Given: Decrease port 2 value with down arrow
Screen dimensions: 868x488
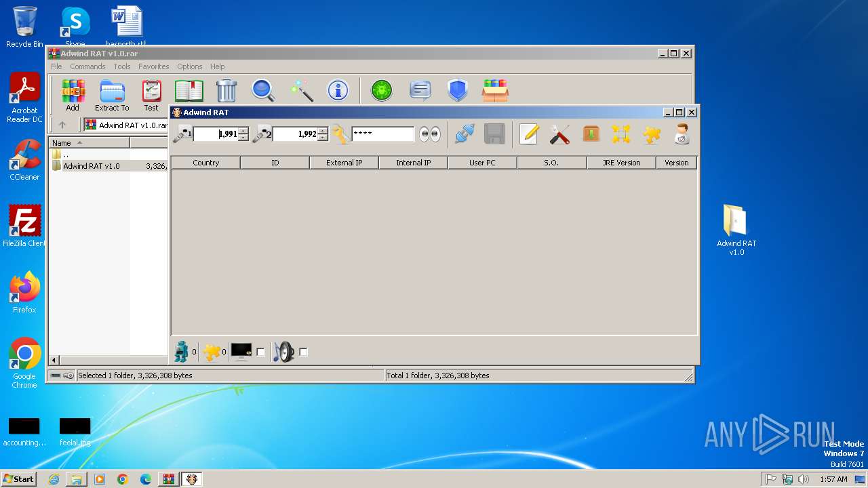Looking at the screenshot, I should [x=323, y=138].
